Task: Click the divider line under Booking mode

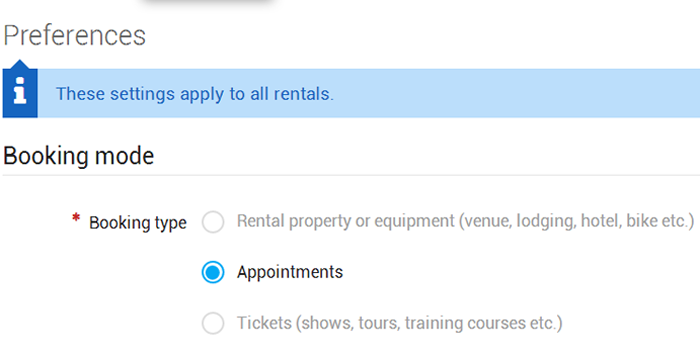Action: click(x=351, y=175)
